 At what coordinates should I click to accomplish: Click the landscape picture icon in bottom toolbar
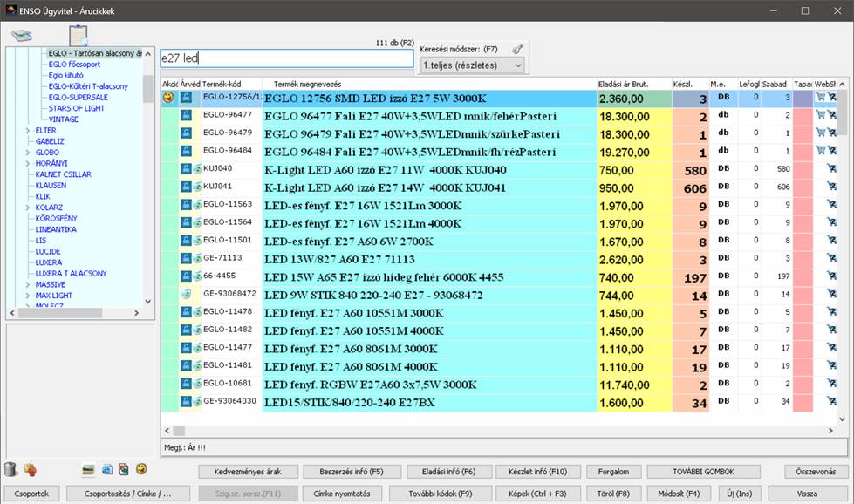(x=88, y=470)
